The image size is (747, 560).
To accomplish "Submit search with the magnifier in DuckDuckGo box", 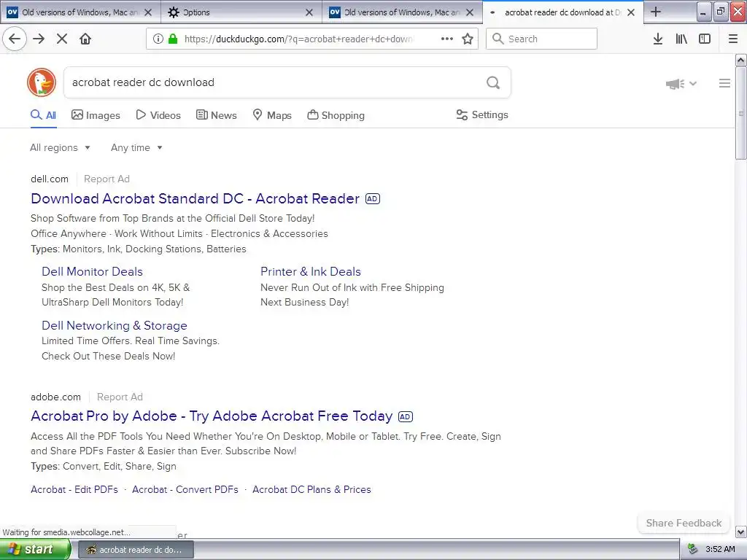I will (x=493, y=82).
